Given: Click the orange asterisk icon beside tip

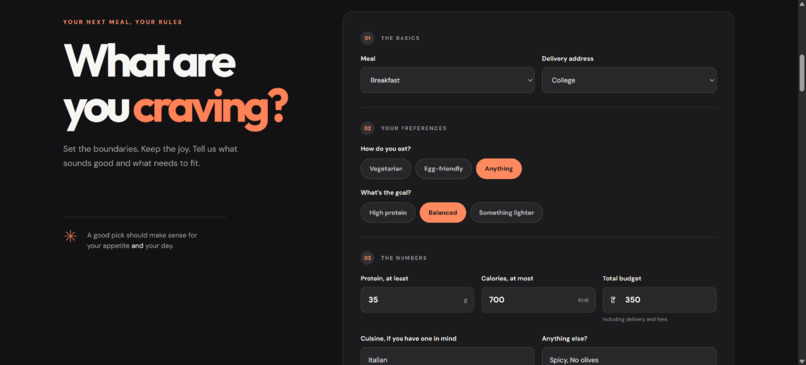Looking at the screenshot, I should coord(70,236).
